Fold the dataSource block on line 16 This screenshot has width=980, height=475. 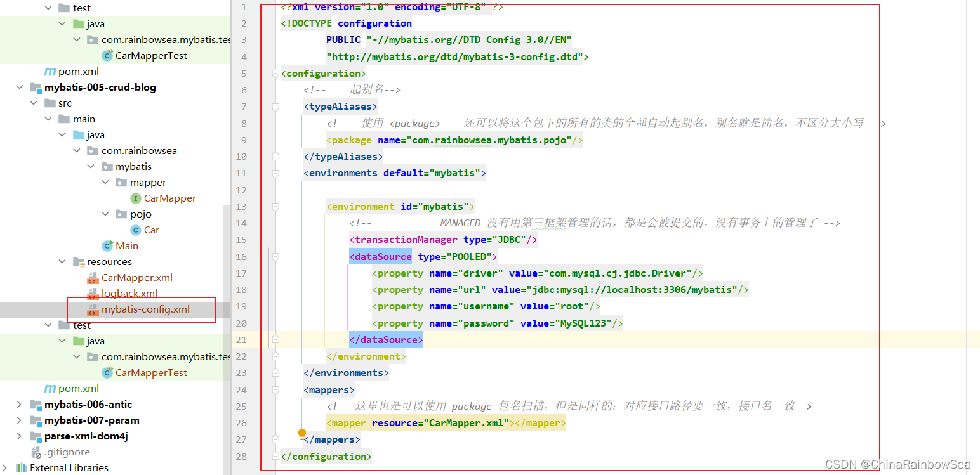point(275,257)
